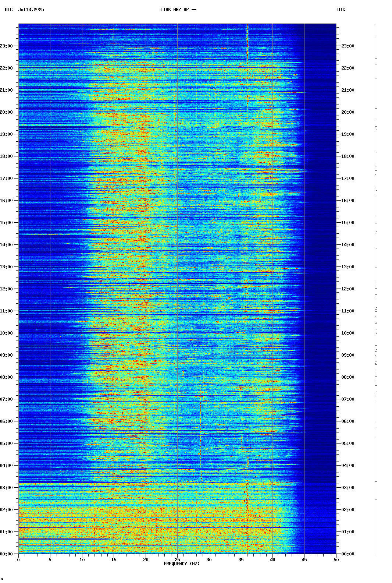Click '03:00' on the right time axis
Screen dimensions: 392x583
pyautogui.click(x=348, y=488)
